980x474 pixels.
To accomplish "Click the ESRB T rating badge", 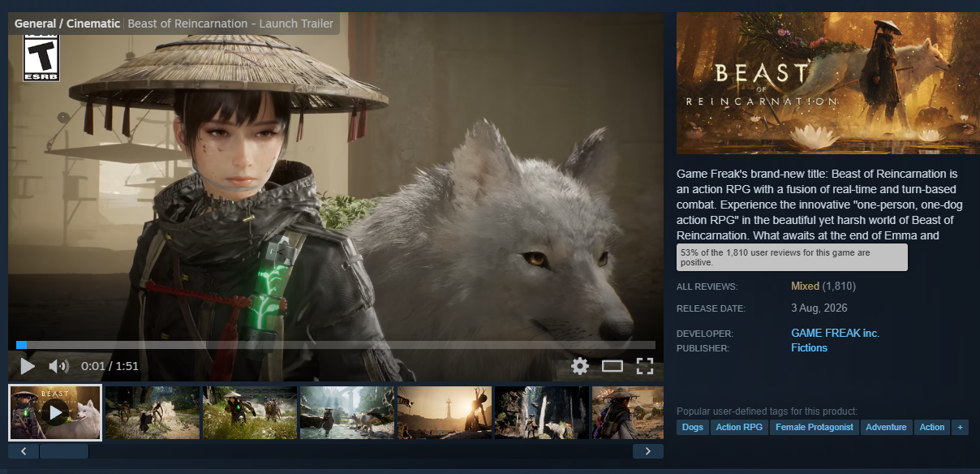I will [x=41, y=57].
